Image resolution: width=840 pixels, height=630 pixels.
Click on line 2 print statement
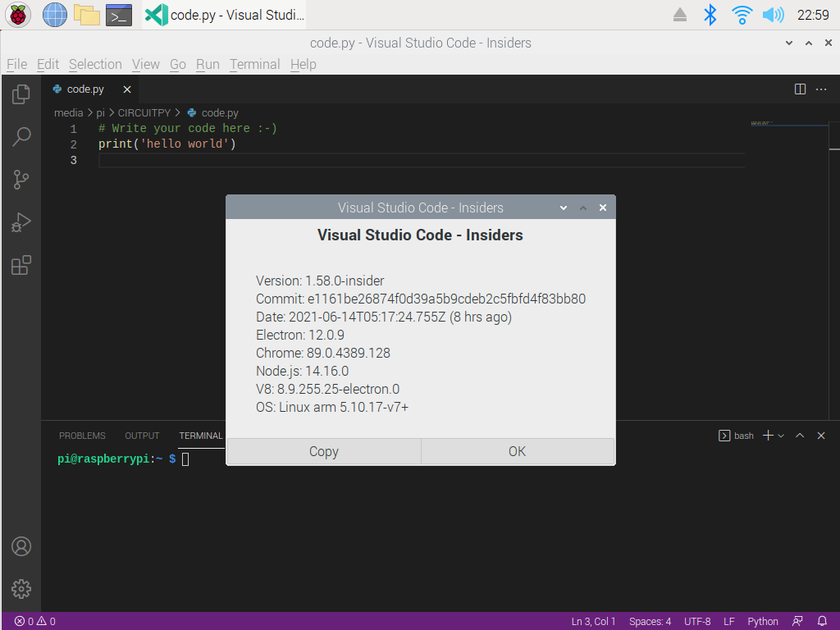167,144
